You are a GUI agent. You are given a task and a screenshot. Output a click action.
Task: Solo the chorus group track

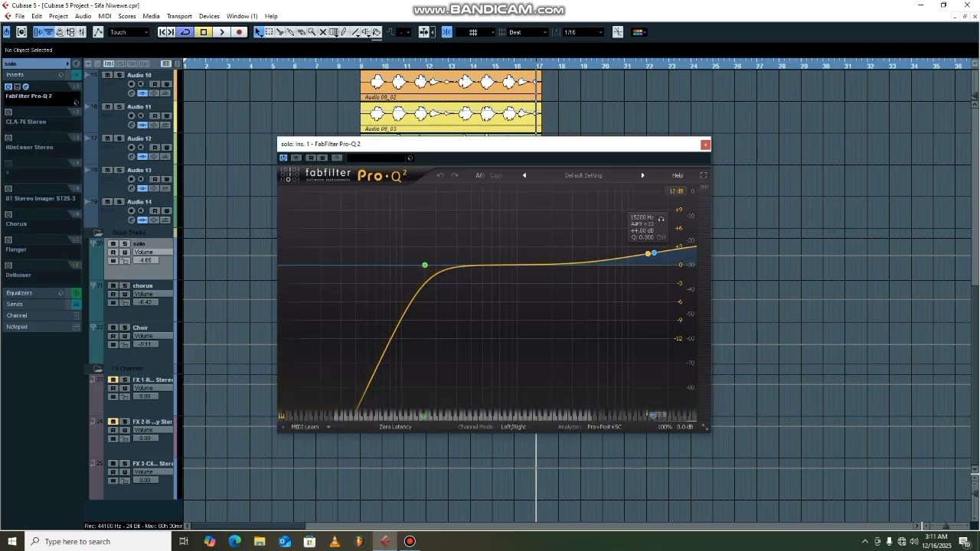click(x=125, y=285)
